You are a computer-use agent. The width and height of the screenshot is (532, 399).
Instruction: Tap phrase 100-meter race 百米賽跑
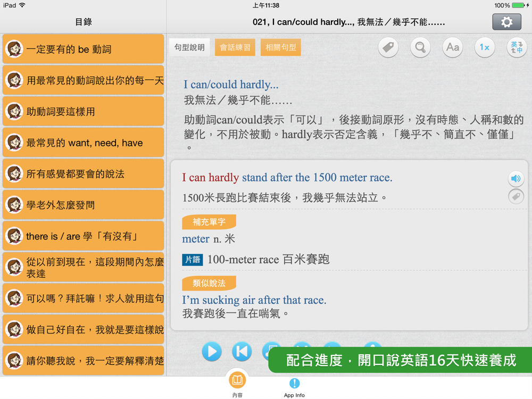(x=268, y=260)
